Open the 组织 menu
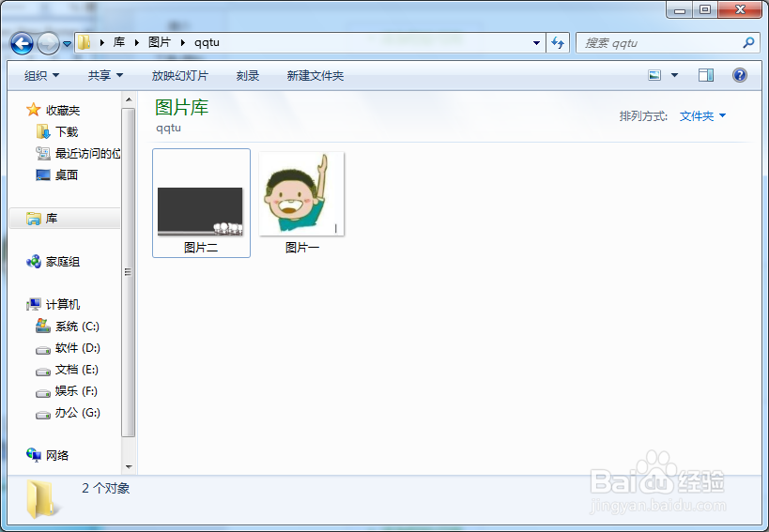The image size is (769, 532). coord(41,75)
